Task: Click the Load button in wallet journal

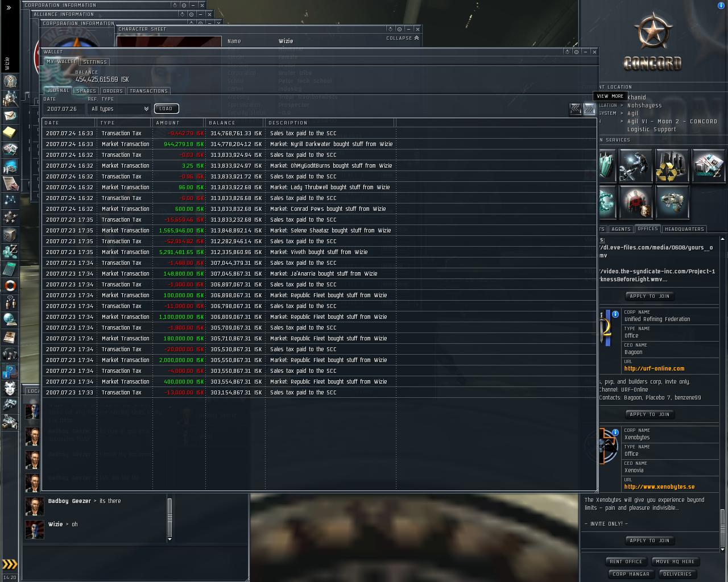Action: coord(166,109)
